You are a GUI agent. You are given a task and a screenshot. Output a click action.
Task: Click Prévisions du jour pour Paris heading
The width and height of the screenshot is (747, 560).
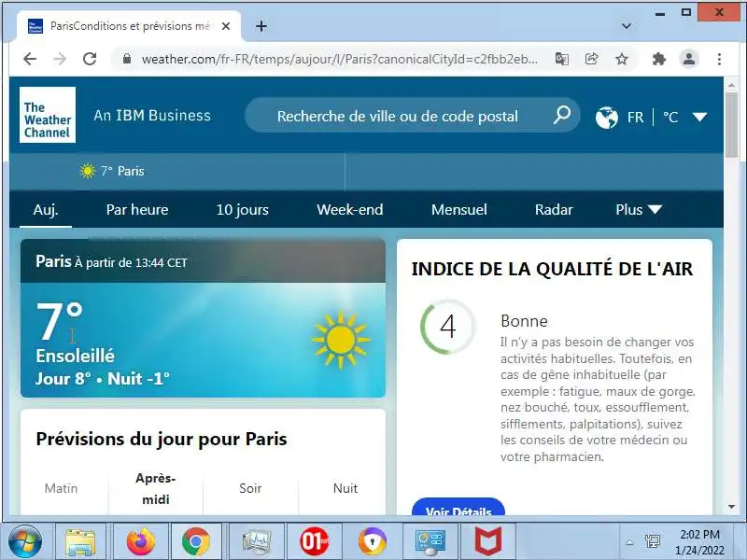162,439
